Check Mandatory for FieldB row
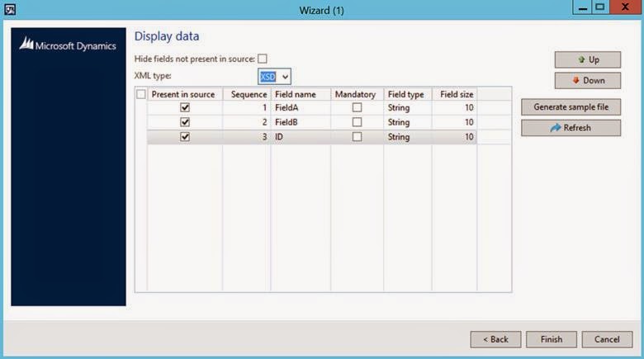 point(357,122)
